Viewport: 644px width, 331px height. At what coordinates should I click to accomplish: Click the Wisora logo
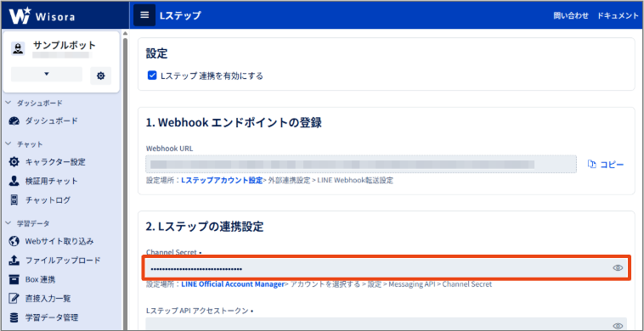(42, 15)
